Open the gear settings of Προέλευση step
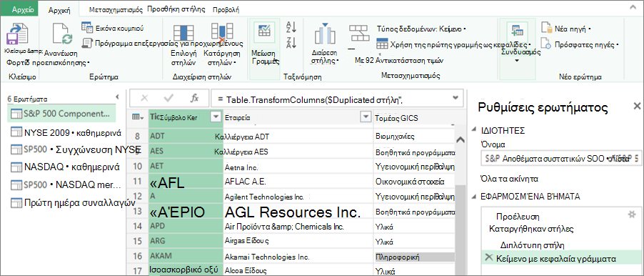Viewport: 644px width, 276px height. coord(632,214)
